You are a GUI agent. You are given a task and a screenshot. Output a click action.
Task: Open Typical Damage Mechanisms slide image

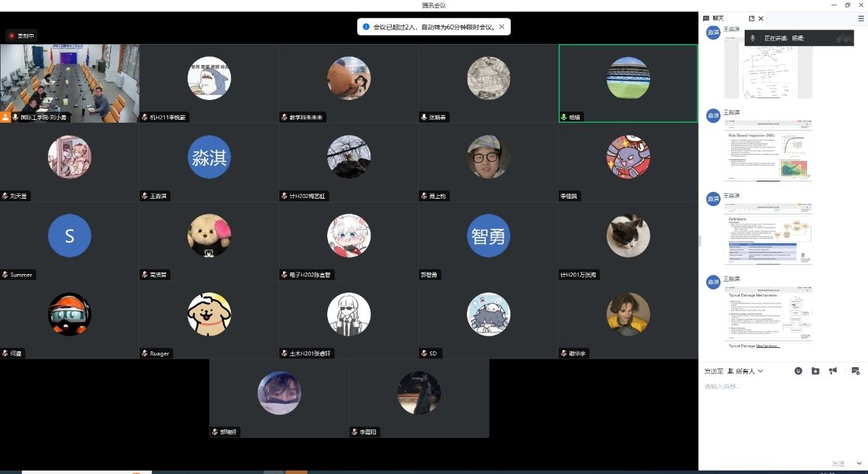coord(768,314)
